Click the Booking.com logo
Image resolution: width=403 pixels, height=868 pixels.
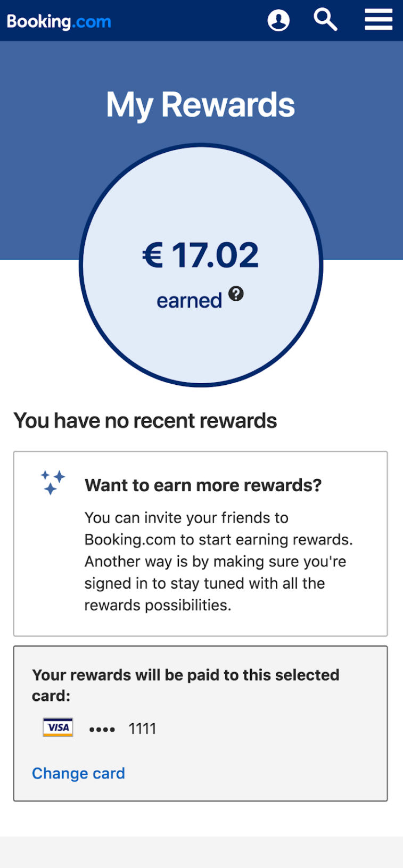point(59,21)
